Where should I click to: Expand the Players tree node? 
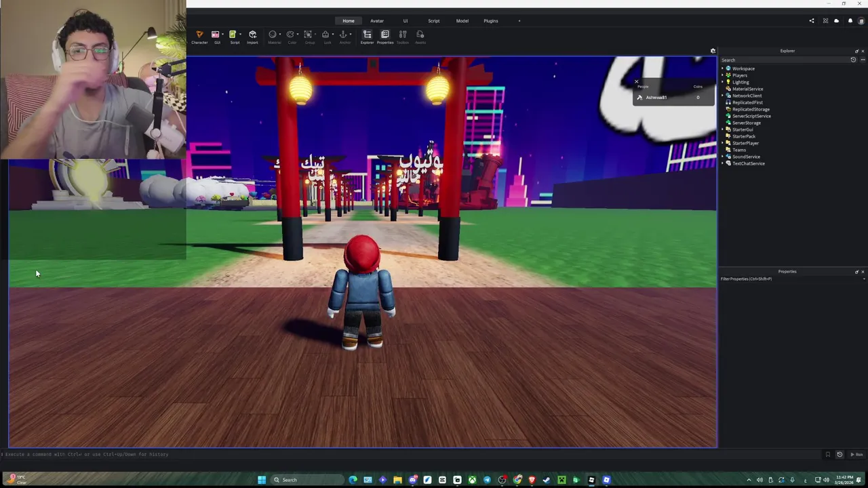[723, 75]
